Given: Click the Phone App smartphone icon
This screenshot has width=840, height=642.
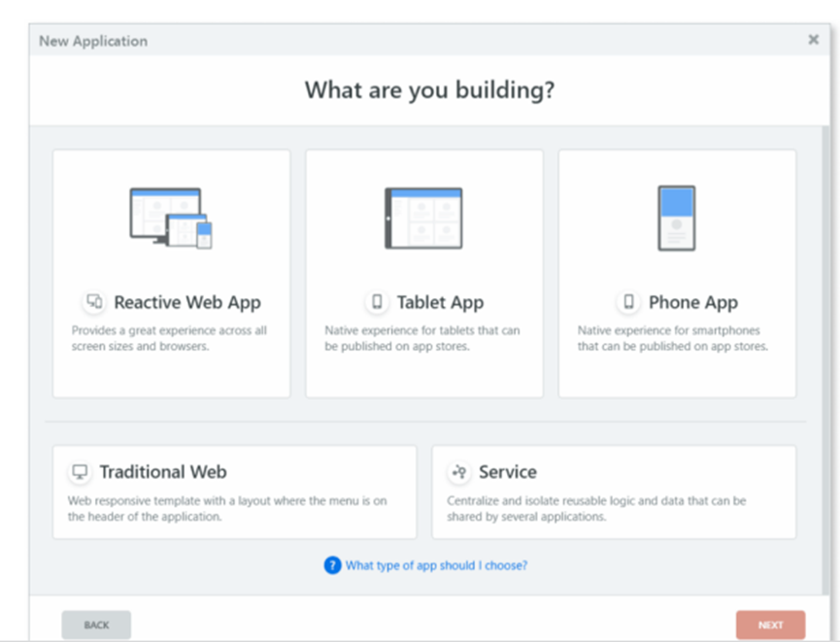Looking at the screenshot, I should click(x=631, y=302).
